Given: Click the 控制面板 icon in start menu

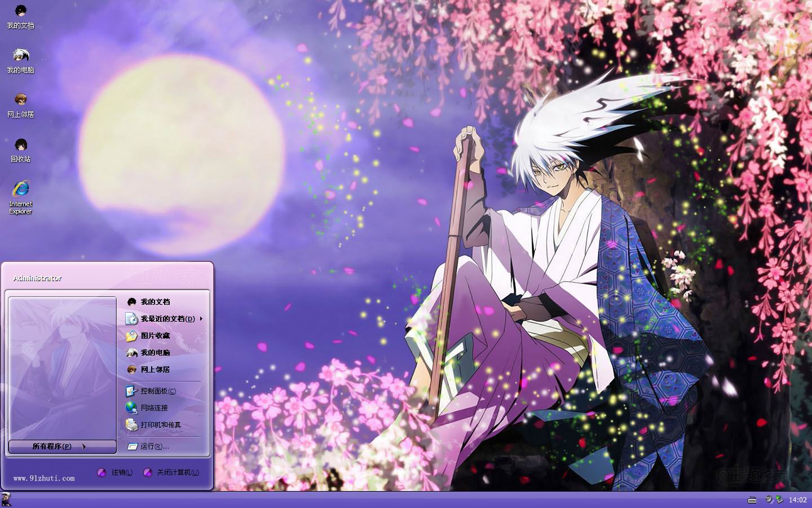Looking at the screenshot, I should click(131, 391).
